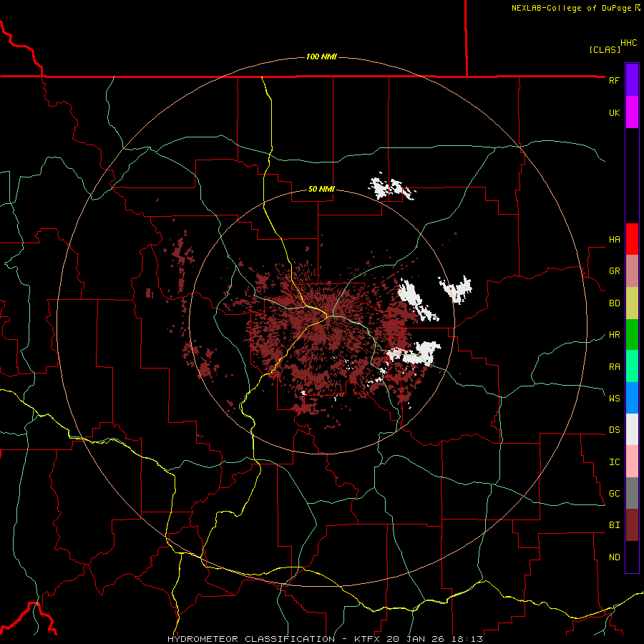The image size is (644, 644).
Task: Click the ND black legend swatch
Action: (x=632, y=557)
